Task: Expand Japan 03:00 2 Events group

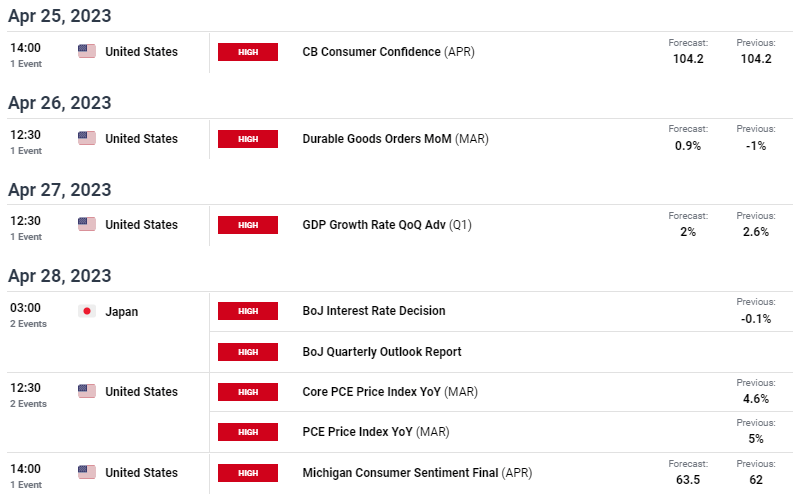Action: click(x=28, y=315)
